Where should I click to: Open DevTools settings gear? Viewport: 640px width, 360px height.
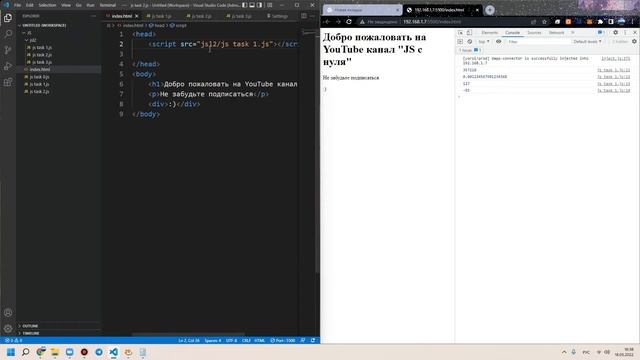click(616, 33)
